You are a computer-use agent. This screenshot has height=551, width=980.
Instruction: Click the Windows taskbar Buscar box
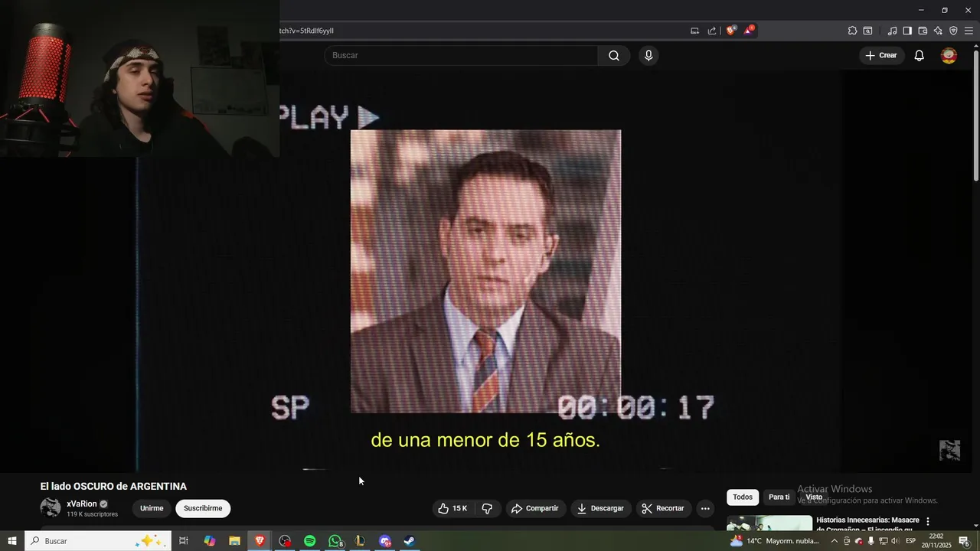pyautogui.click(x=98, y=541)
